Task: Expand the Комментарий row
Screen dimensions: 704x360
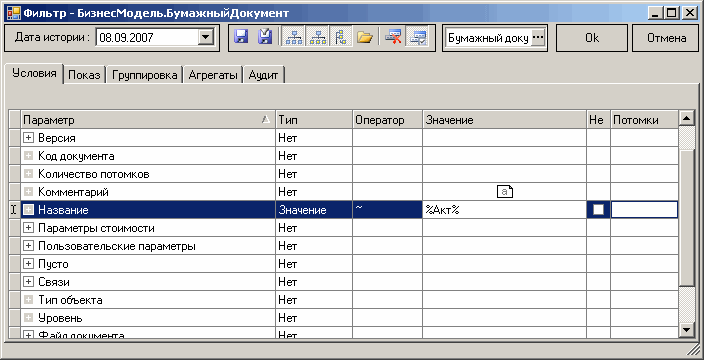Action: pos(28,192)
